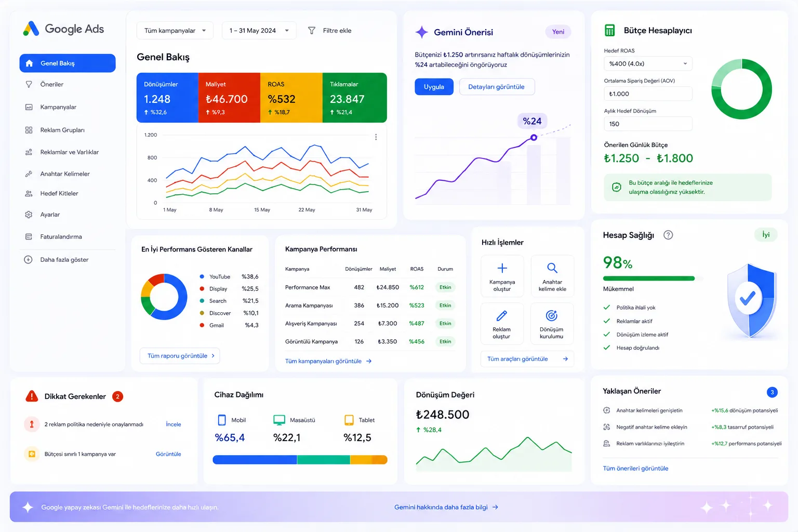
Task: Click the Cihaz Dağılımı distribution bar
Action: point(300,460)
